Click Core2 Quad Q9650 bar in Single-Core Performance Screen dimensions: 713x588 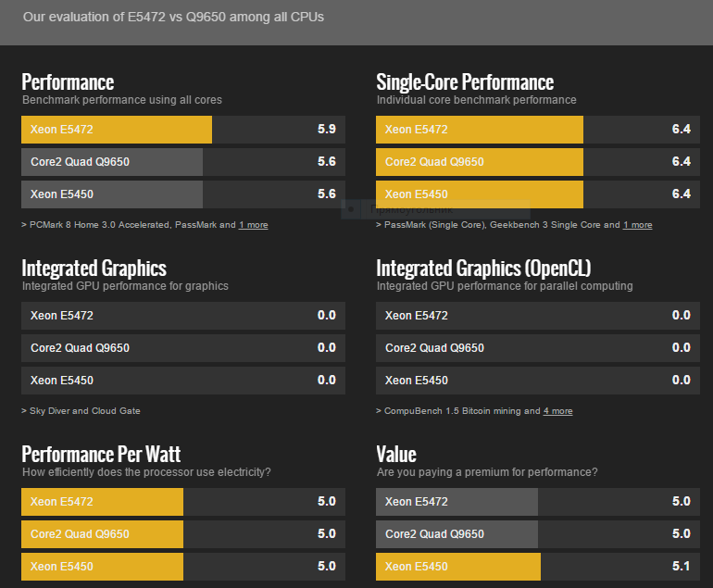point(538,162)
